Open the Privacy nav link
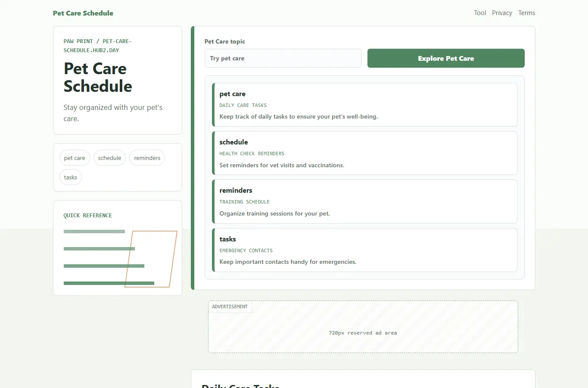The image size is (588, 388). point(502,13)
